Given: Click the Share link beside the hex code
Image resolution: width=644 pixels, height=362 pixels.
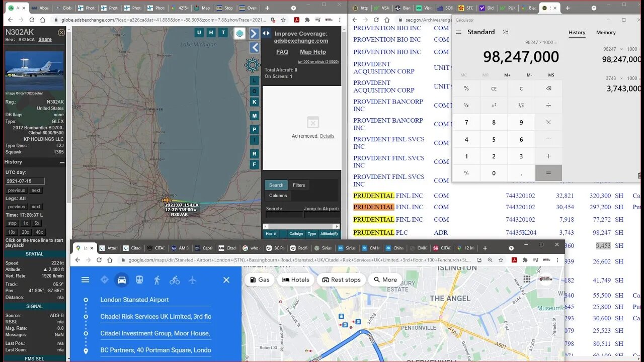Looking at the screenshot, I should tap(45, 40).
